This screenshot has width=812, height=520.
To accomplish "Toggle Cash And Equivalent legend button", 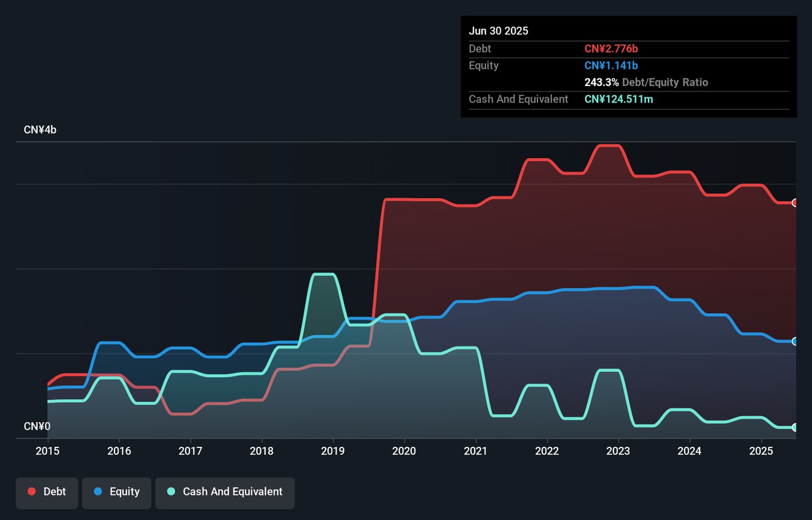I will click(x=224, y=492).
